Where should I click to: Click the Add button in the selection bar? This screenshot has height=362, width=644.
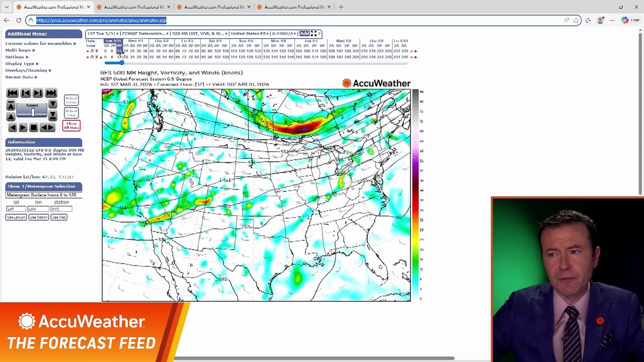[304, 34]
